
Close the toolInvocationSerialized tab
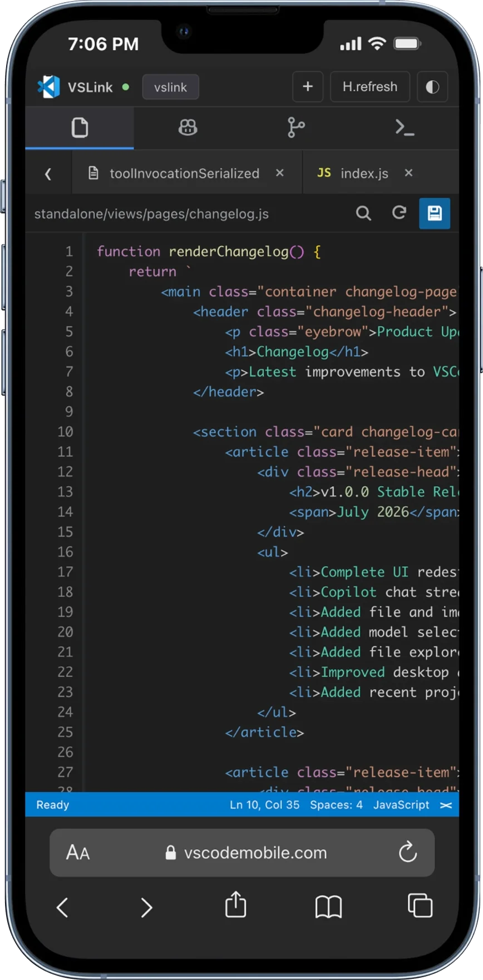[280, 173]
